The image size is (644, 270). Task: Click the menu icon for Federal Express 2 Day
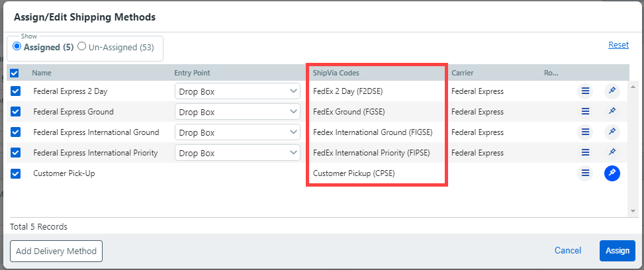pos(585,91)
